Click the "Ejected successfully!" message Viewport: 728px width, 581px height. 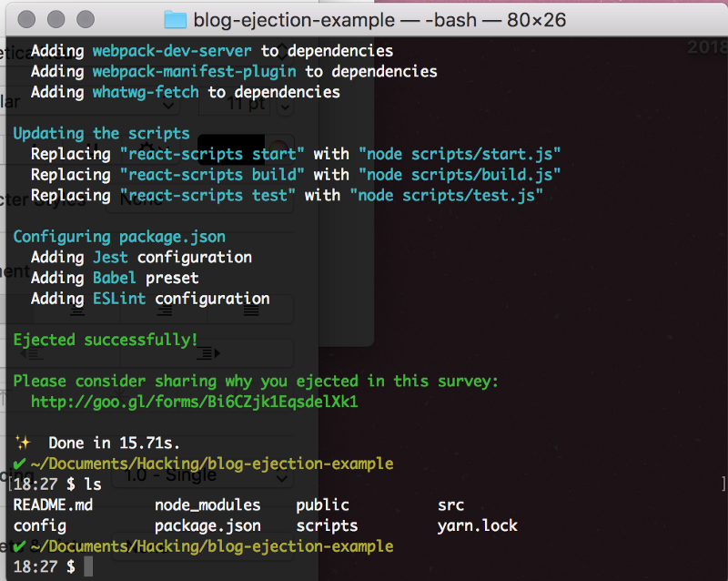(x=106, y=340)
